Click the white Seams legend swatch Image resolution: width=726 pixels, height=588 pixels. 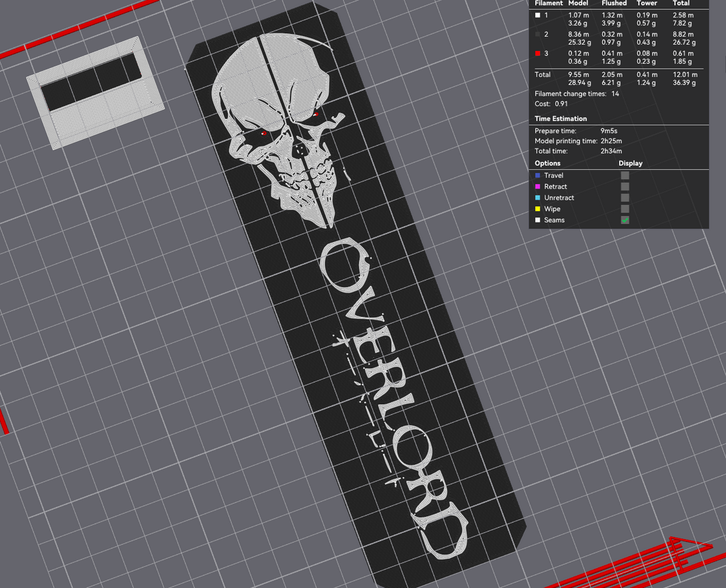coord(537,220)
